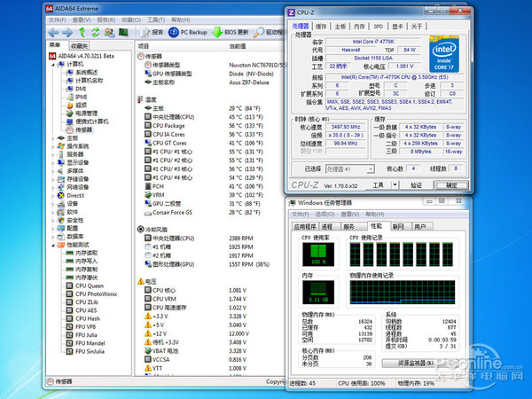532x399 pixels.
Task: Select FPU Julia benchmark in tree
Action: tap(87, 334)
